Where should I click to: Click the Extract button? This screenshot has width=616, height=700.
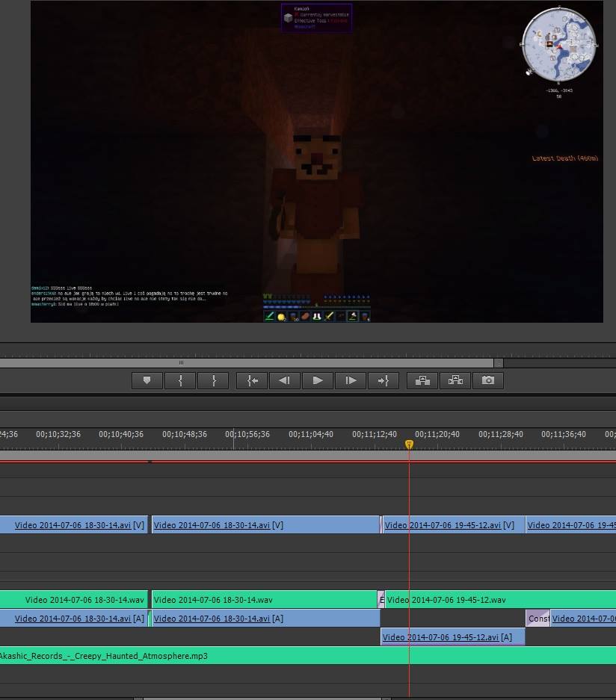(x=455, y=380)
